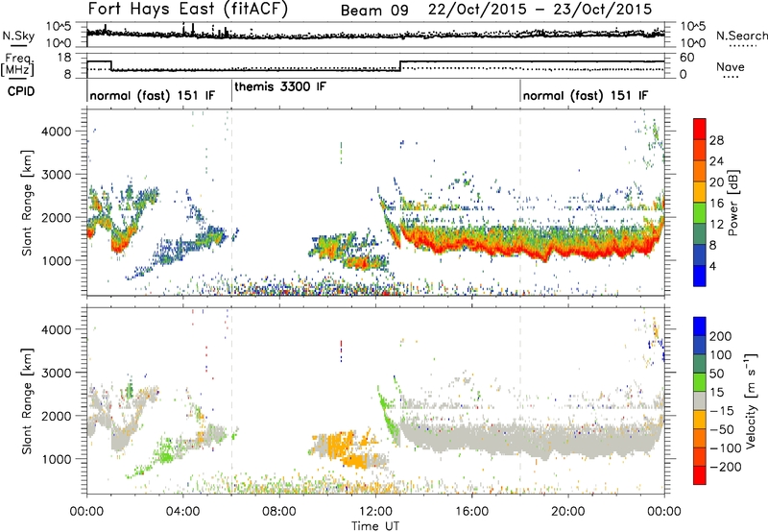
Task: Click the "Power [dB]" colorbar title
Action: (733, 203)
